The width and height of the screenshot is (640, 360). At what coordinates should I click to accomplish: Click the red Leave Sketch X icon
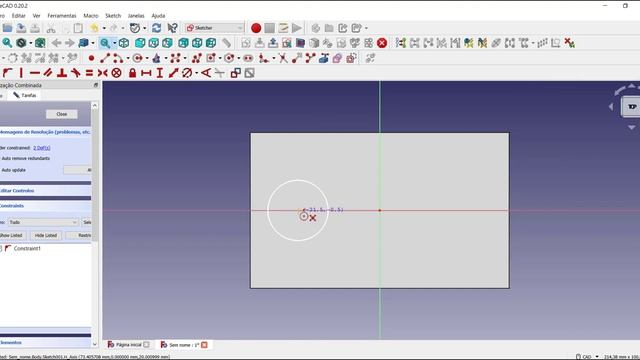(382, 43)
